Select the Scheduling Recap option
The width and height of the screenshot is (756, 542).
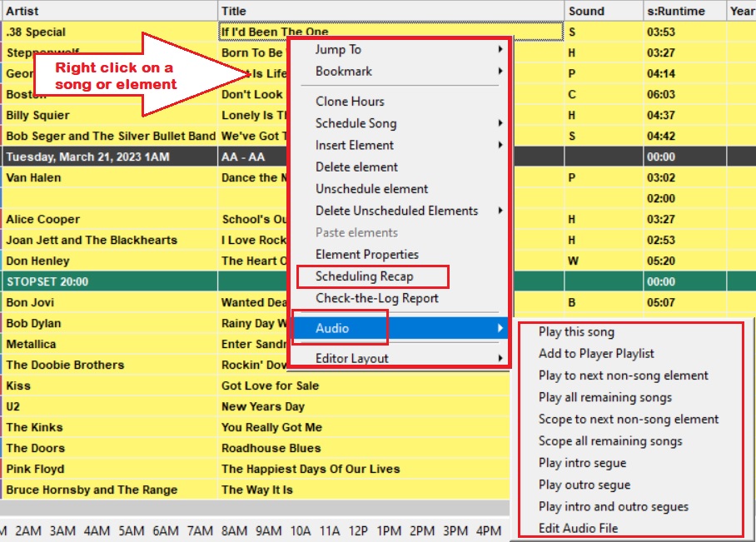click(x=364, y=276)
